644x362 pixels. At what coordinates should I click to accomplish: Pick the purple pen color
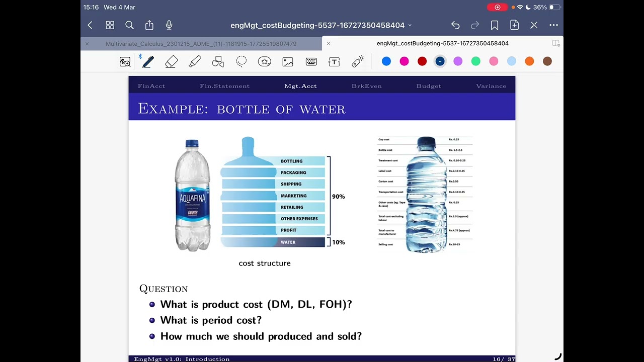458,61
